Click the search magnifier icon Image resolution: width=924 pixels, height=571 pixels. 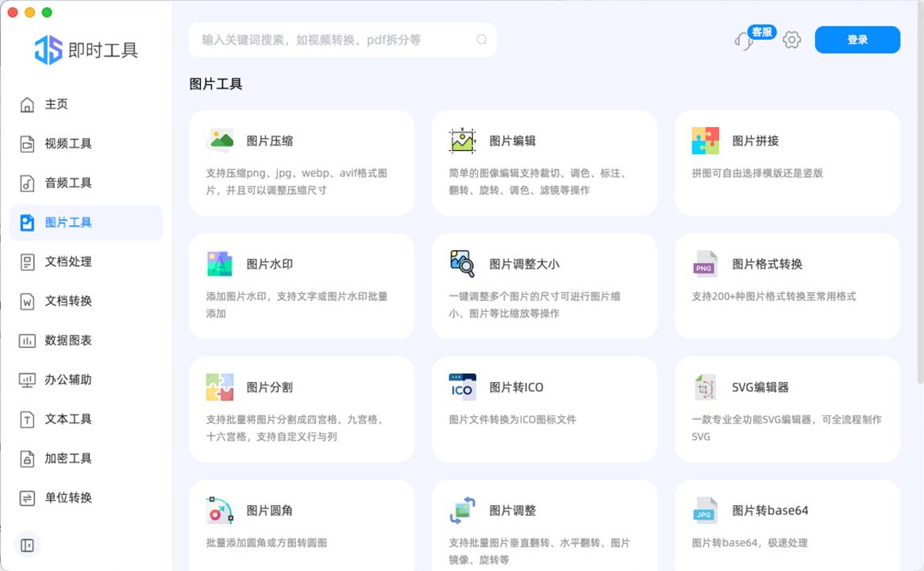pyautogui.click(x=482, y=40)
